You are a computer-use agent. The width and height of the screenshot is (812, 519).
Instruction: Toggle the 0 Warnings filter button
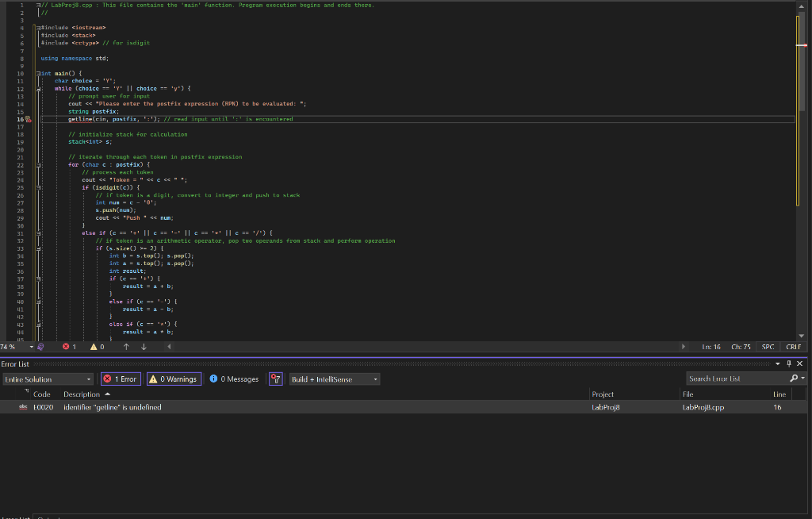click(x=174, y=379)
